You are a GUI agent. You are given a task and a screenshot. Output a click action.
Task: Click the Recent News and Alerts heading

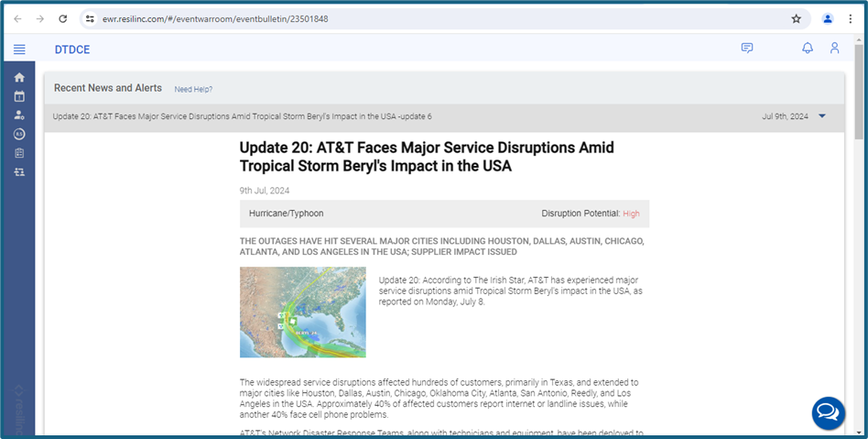[108, 88]
